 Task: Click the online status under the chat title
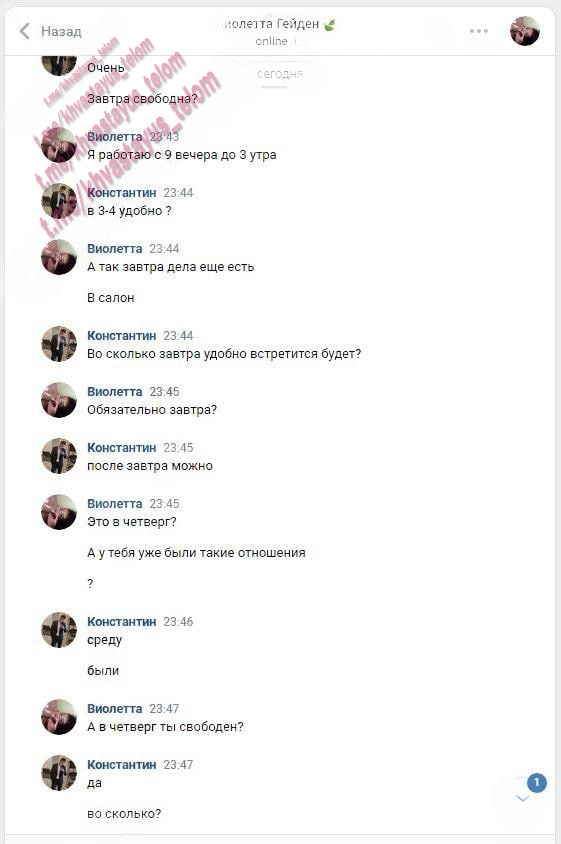tap(271, 41)
